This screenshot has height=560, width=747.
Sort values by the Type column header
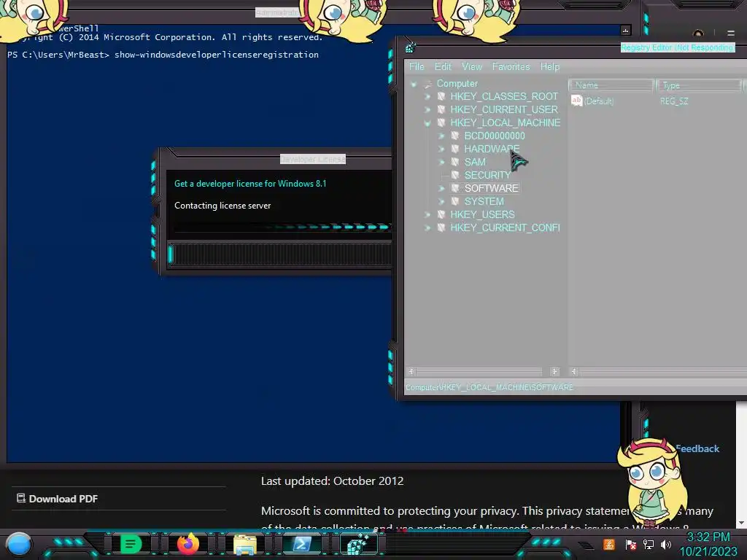(699, 85)
